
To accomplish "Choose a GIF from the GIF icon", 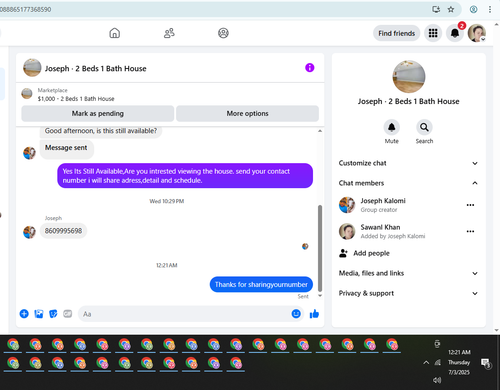I will pyautogui.click(x=68, y=314).
